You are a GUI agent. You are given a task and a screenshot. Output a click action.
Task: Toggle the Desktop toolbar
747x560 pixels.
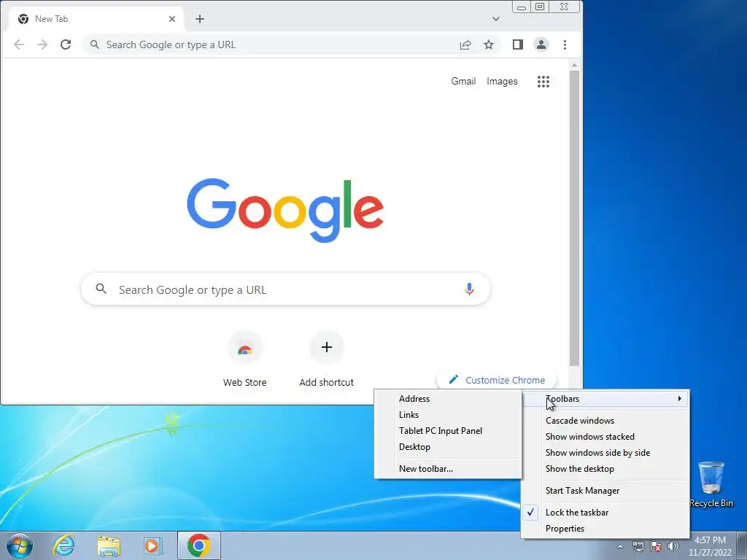(x=449, y=447)
